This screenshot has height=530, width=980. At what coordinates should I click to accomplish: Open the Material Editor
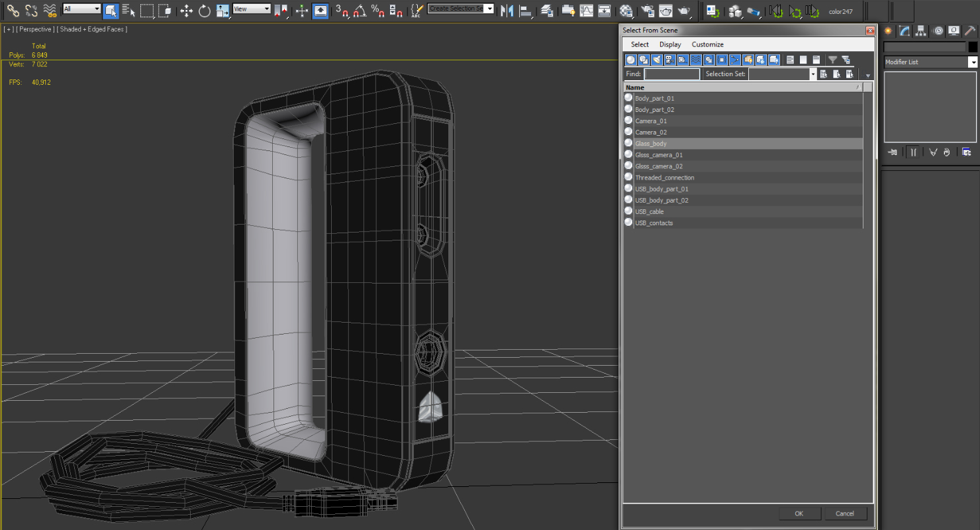[626, 11]
